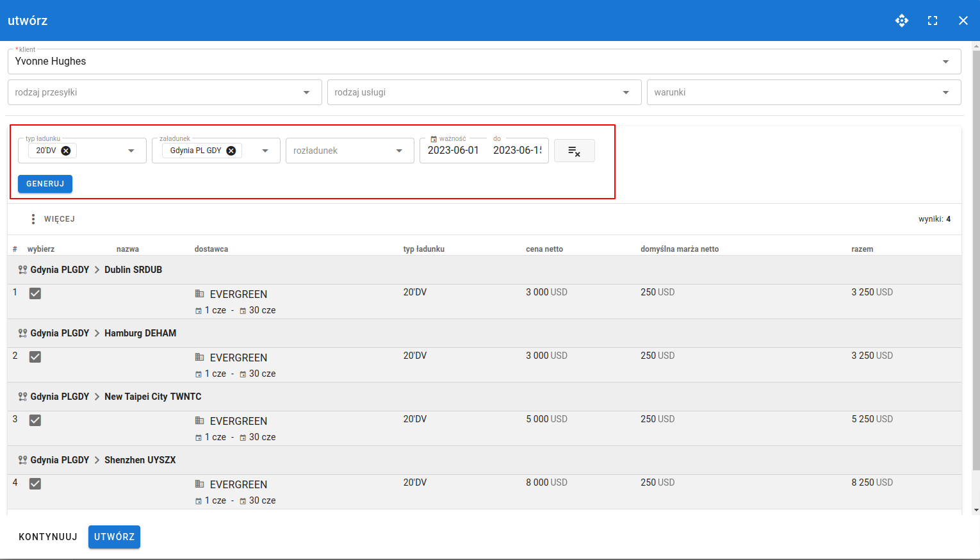Open the rodzaj usługi dropdown
This screenshot has width=980, height=560.
point(484,92)
